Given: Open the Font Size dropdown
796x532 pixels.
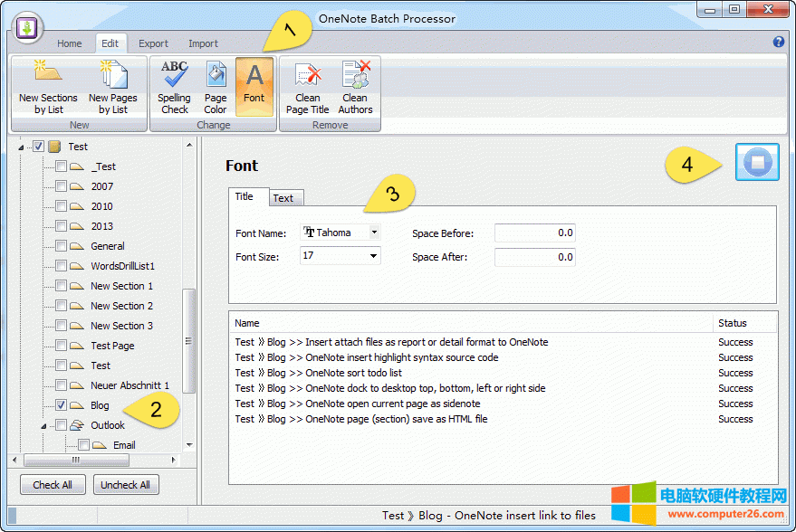Looking at the screenshot, I should tap(373, 255).
